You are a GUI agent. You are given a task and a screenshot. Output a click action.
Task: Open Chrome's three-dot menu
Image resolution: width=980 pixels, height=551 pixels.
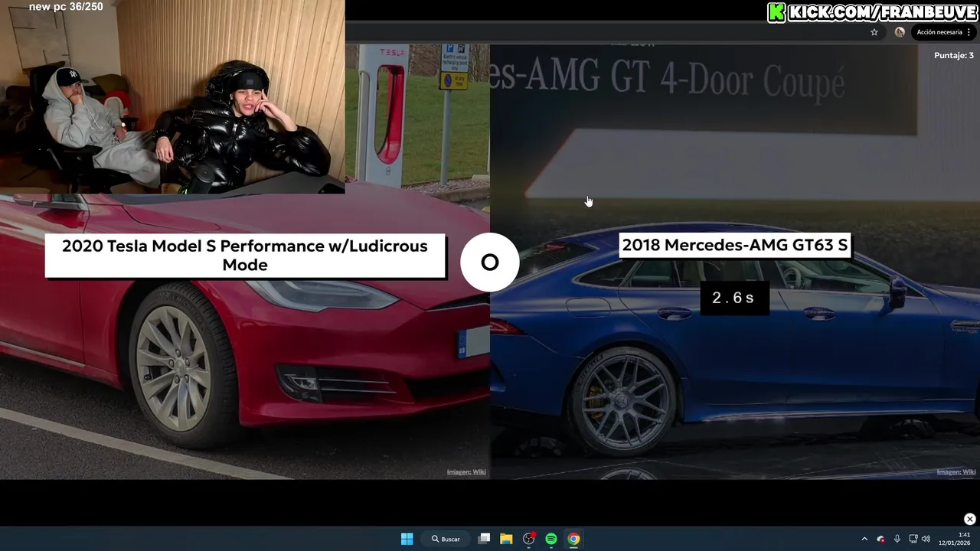click(x=969, y=32)
